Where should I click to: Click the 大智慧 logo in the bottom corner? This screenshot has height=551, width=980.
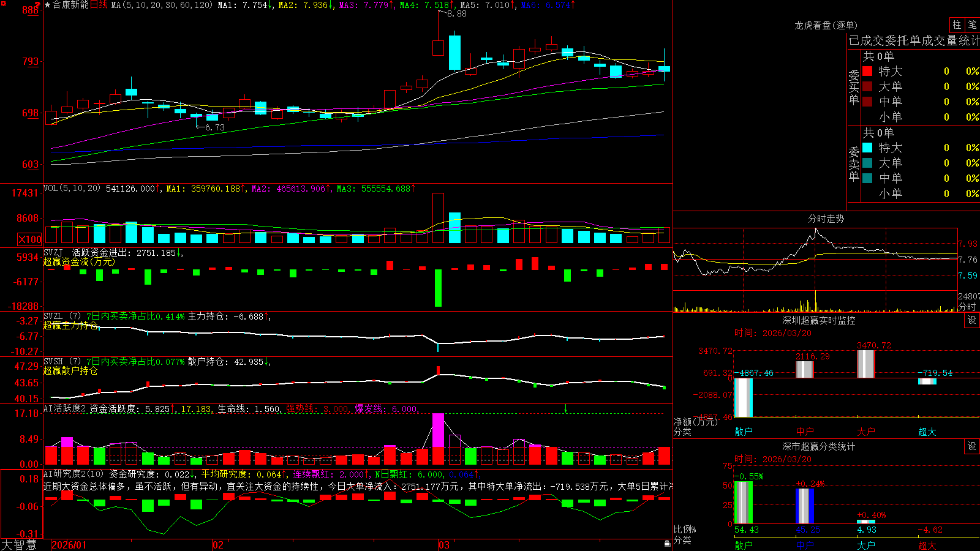[19, 545]
